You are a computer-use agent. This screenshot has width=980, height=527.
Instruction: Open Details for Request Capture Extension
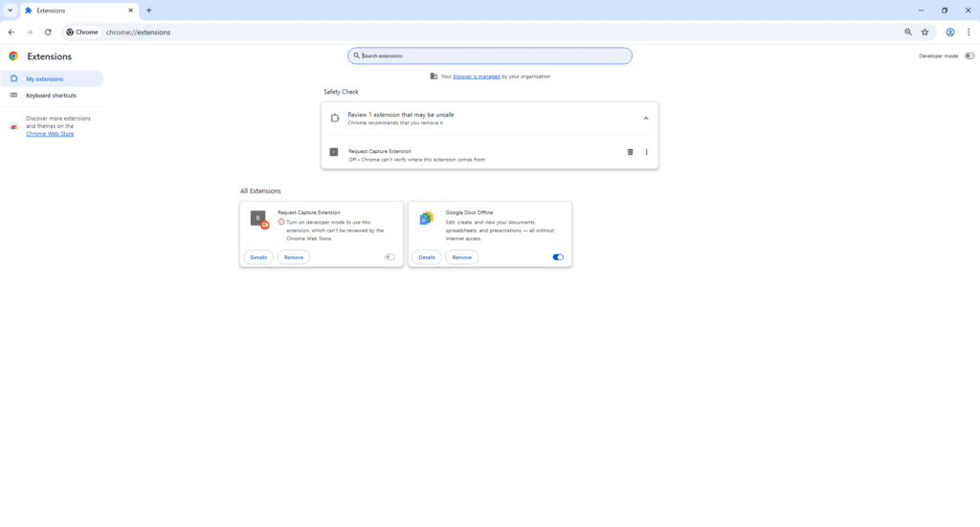258,257
